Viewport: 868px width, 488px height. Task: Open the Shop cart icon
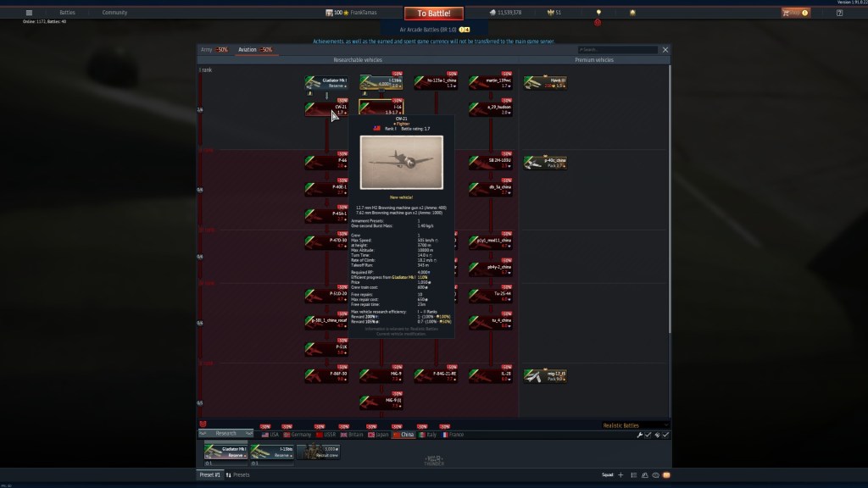pyautogui.click(x=794, y=13)
